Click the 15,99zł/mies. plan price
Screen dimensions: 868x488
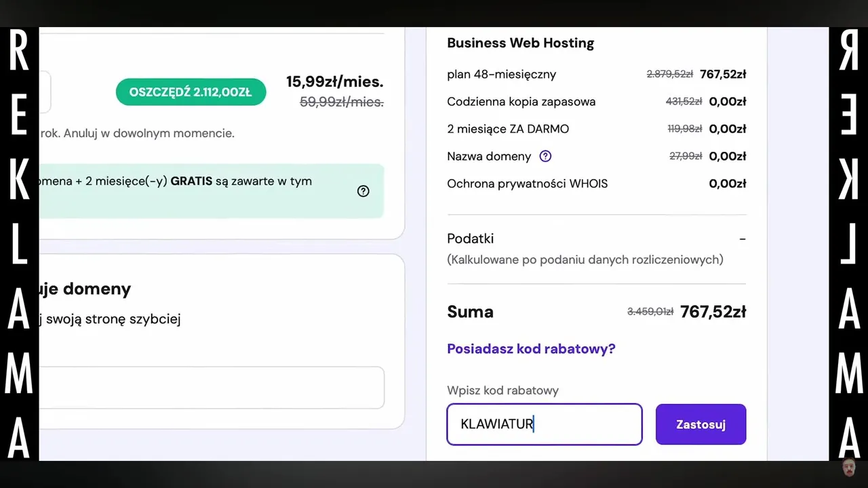point(334,82)
